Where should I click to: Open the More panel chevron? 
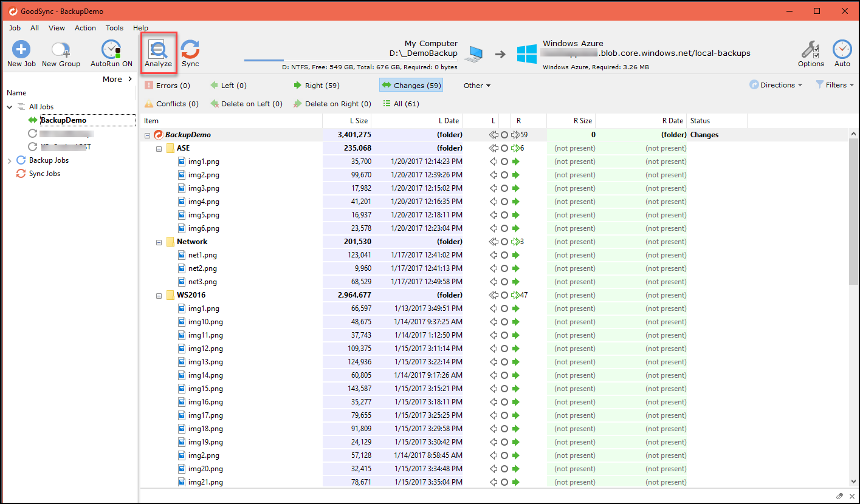[x=130, y=79]
